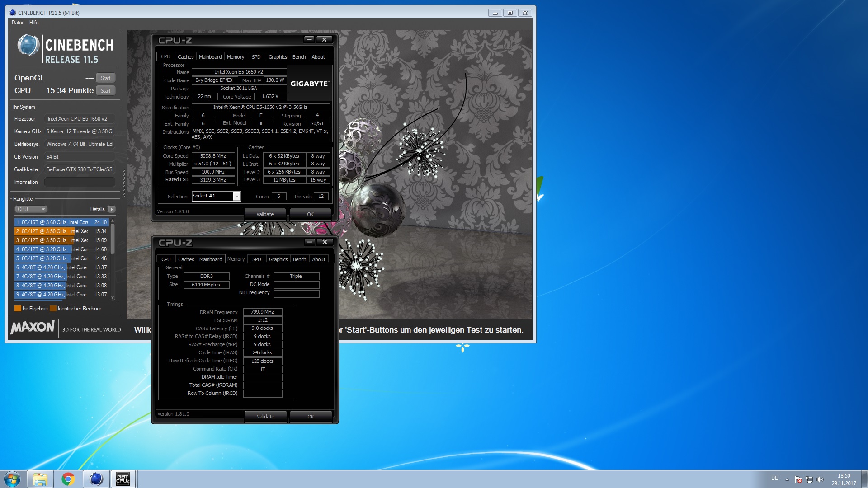Launch Google Chrome from taskbar

click(x=68, y=479)
